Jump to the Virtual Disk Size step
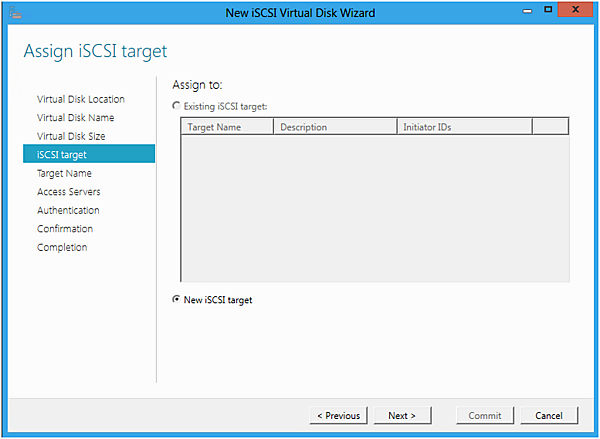600x439 pixels. (x=71, y=136)
